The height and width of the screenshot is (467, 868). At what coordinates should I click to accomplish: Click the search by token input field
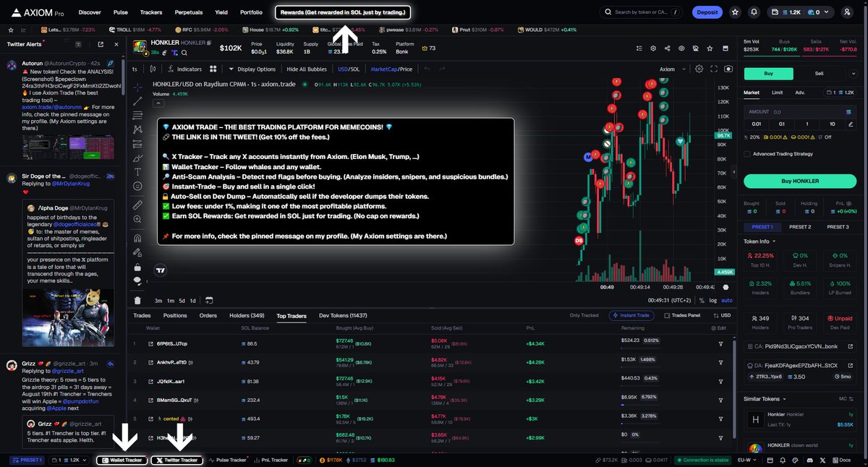[x=639, y=12]
